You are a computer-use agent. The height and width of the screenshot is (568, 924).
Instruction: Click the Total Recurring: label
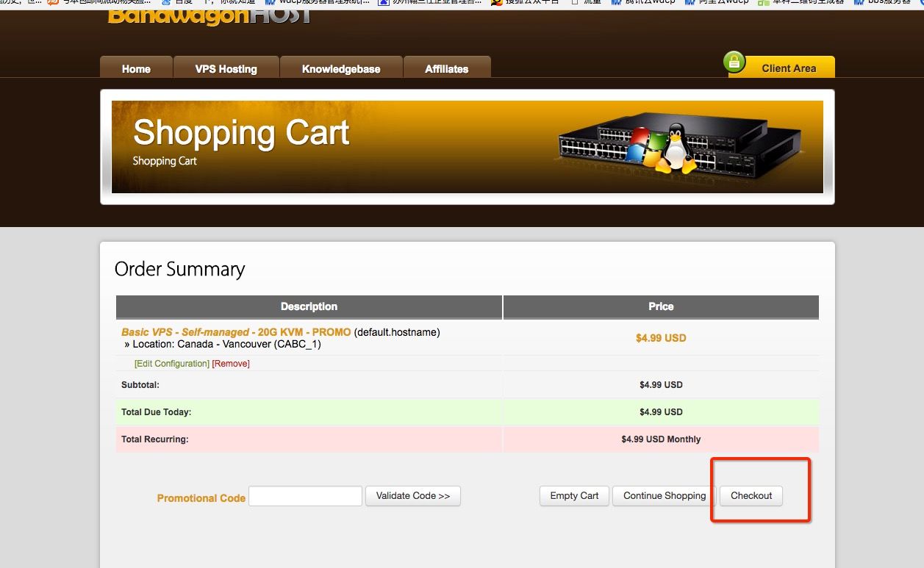click(155, 439)
